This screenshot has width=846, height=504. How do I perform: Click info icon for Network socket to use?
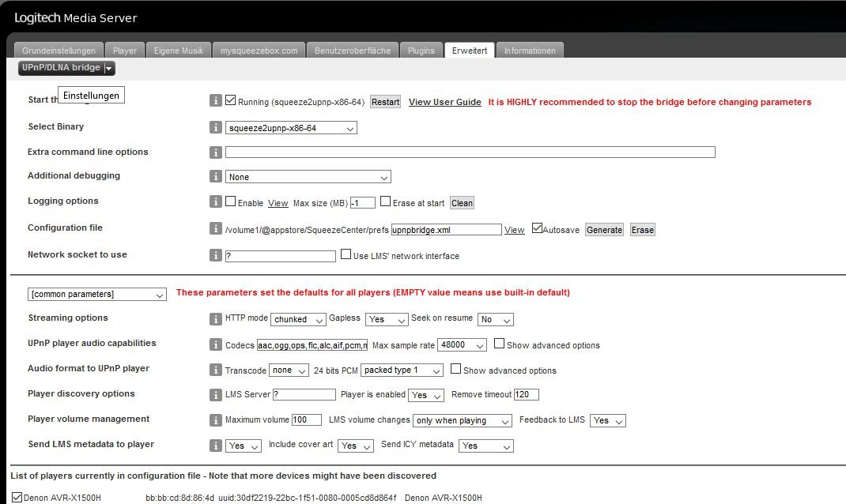pyautogui.click(x=215, y=255)
